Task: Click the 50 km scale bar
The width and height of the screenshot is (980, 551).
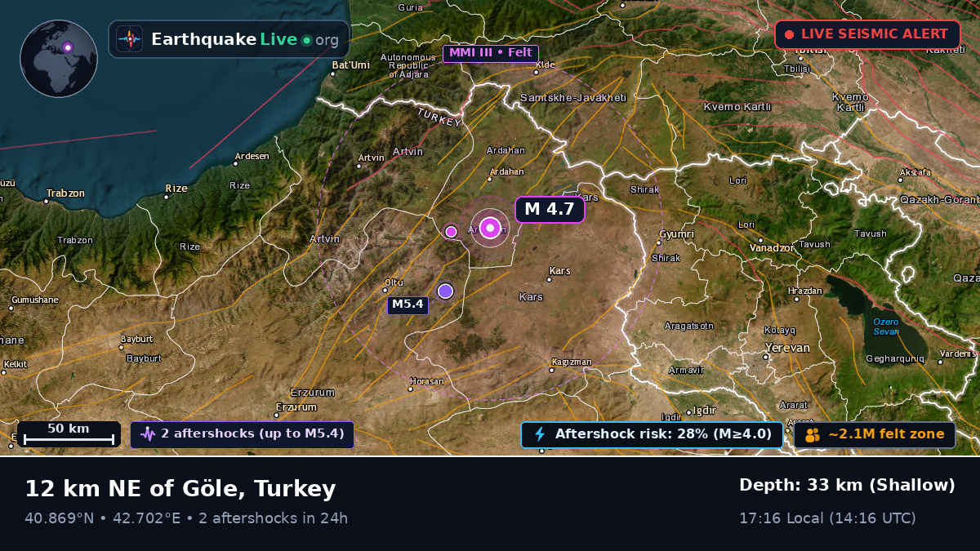Action: 69,434
